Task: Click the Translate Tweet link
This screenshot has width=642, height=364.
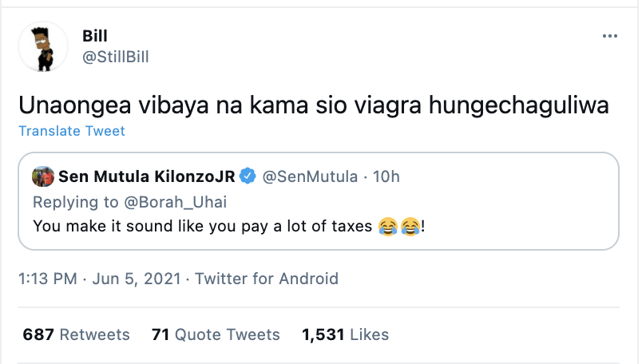Action: [71, 131]
